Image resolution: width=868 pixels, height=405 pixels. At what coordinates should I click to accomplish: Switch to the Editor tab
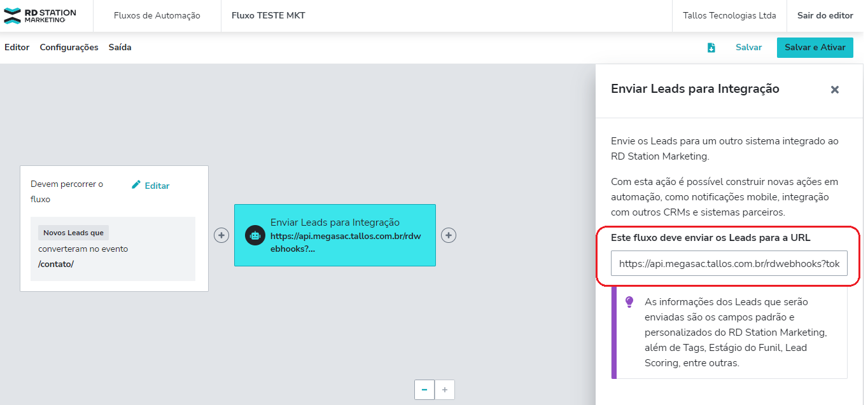[x=17, y=47]
